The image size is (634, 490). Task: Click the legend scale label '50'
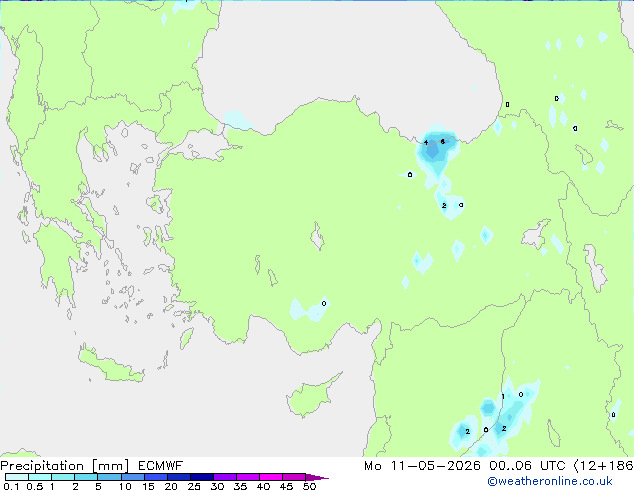click(309, 486)
